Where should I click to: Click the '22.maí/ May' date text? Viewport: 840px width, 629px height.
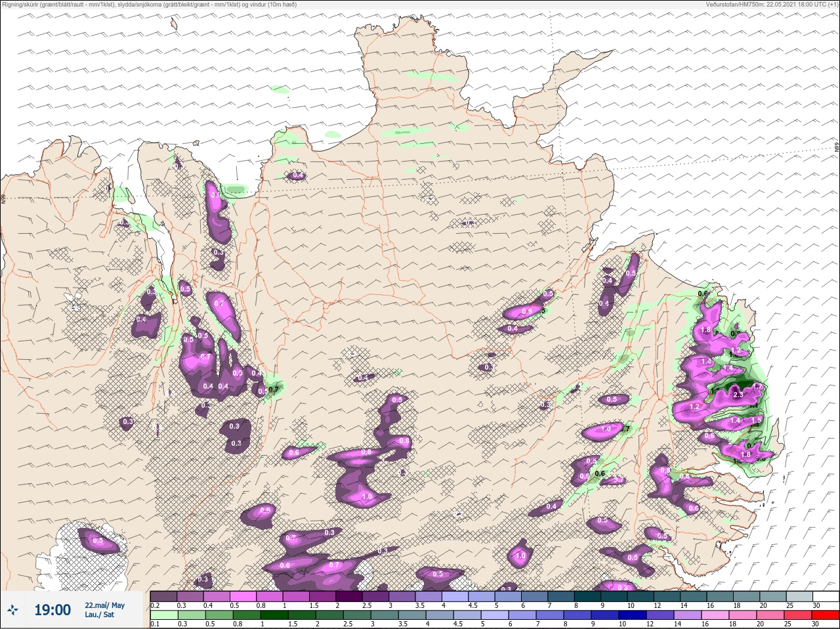[104, 605]
